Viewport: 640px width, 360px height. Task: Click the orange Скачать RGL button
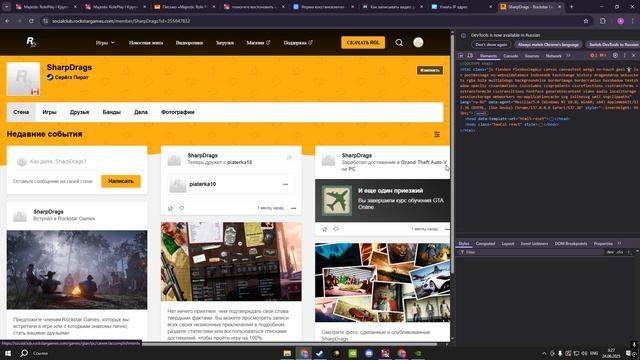[363, 42]
